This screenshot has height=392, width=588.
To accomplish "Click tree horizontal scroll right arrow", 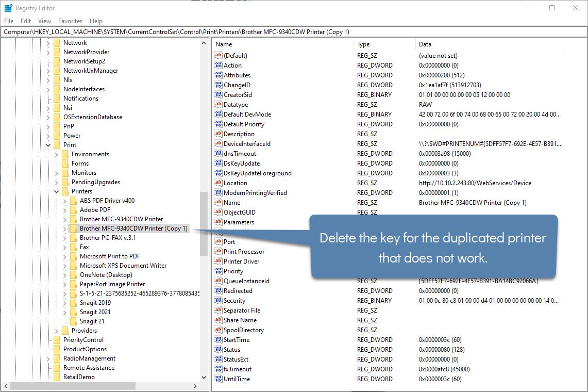I will (195, 386).
